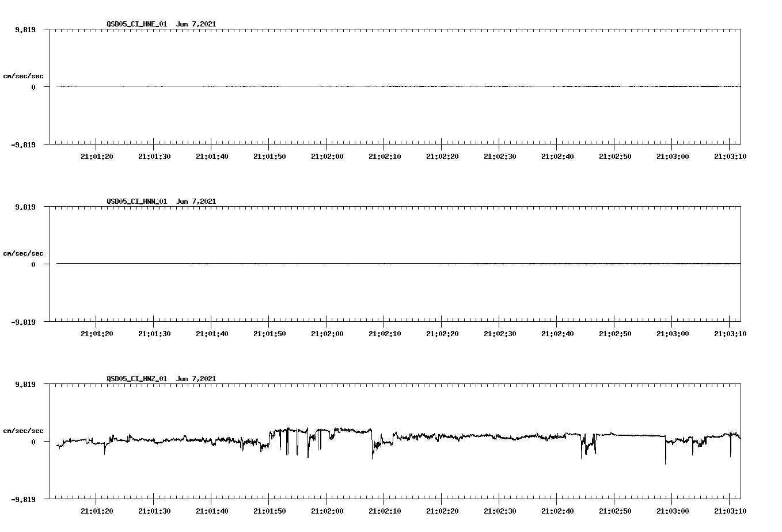Click the cm/sec/sec unit label of HNN plot

tap(23, 253)
